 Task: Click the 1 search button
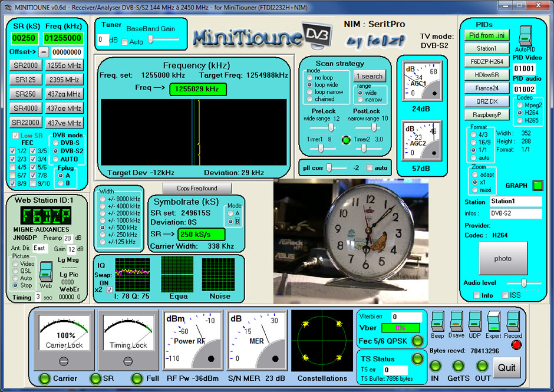tap(370, 76)
